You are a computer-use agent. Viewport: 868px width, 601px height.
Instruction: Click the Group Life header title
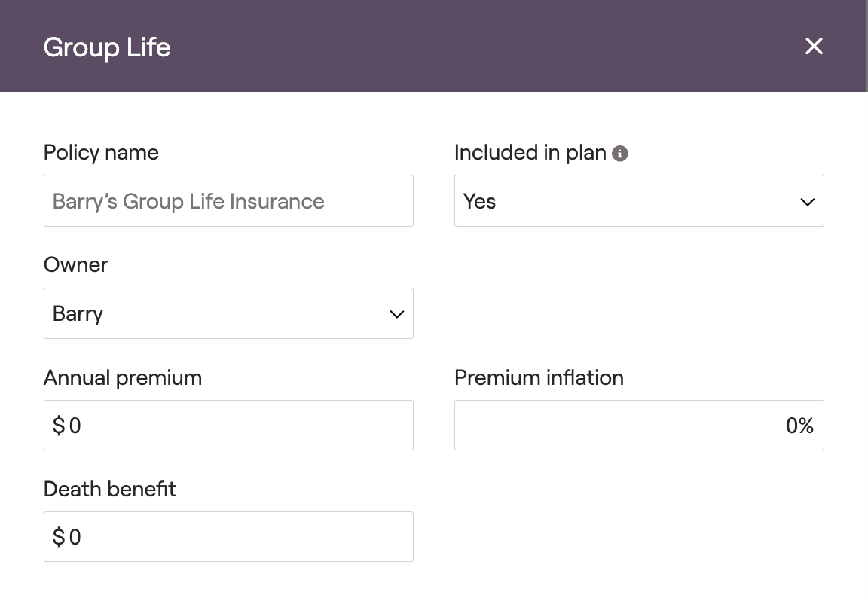[x=107, y=47]
